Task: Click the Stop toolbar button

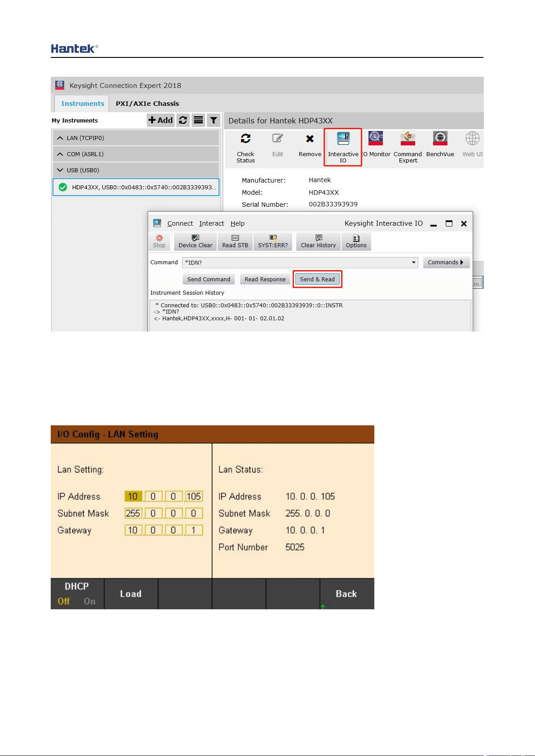Action: (x=159, y=241)
